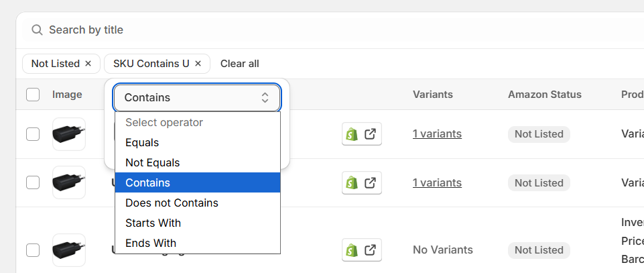Open first row's Shopify bag icon
This screenshot has width=644, height=273.
[352, 134]
